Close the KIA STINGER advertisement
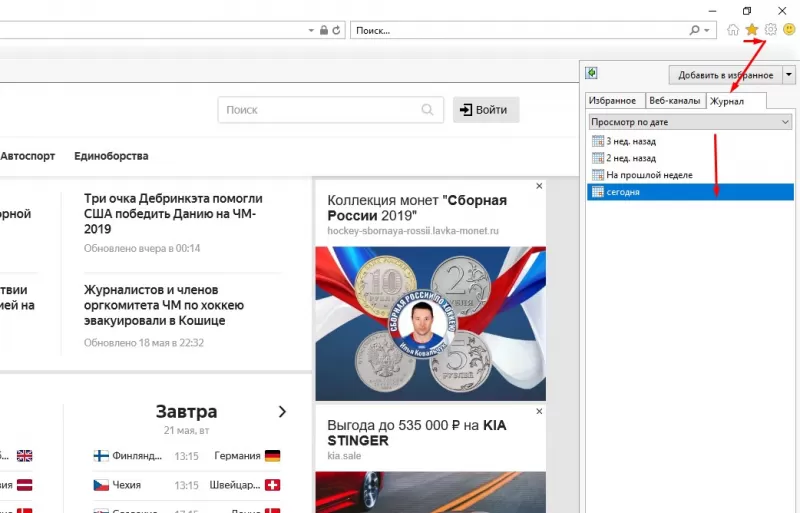Screen dimensions: 800x513 tap(539, 411)
